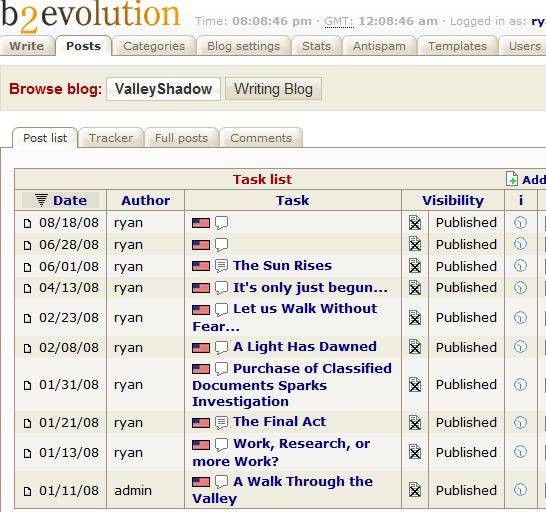Go to the Stats tab
Screen dimensions: 546x512
tap(316, 46)
